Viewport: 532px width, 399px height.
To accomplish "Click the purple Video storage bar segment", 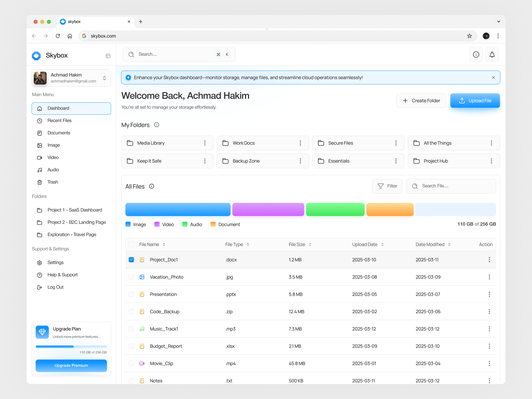I will [x=268, y=209].
